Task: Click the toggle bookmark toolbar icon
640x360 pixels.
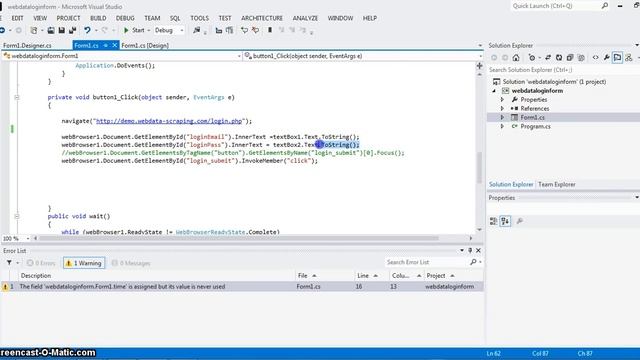Action: pyautogui.click(x=270, y=30)
